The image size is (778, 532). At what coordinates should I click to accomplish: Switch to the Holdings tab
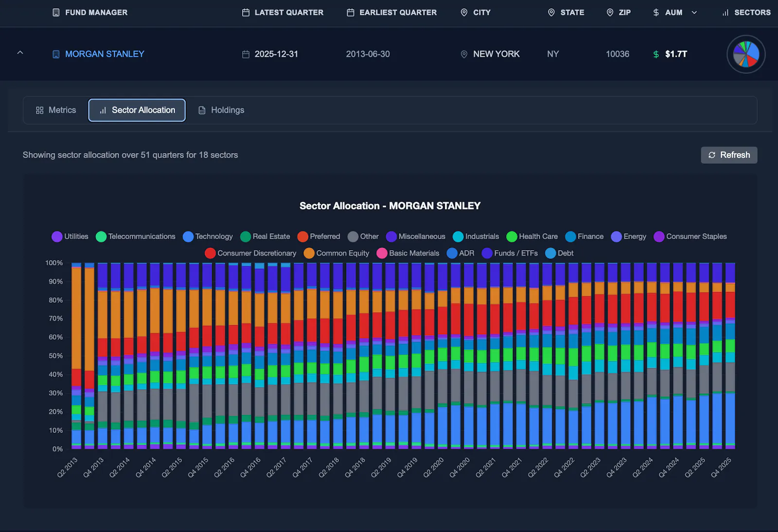click(221, 110)
